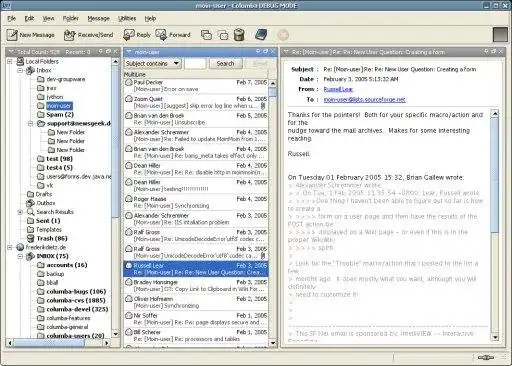Maximize the folder tree panel
The image size is (512, 366).
click(x=108, y=52)
